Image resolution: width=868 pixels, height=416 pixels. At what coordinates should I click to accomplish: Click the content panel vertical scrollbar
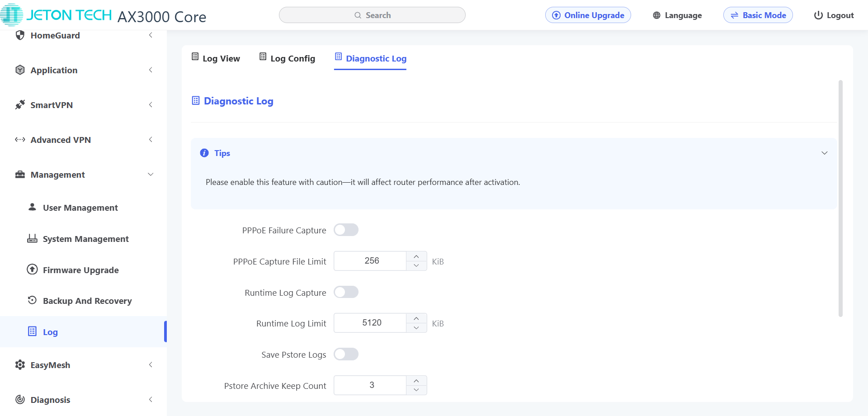(840, 199)
